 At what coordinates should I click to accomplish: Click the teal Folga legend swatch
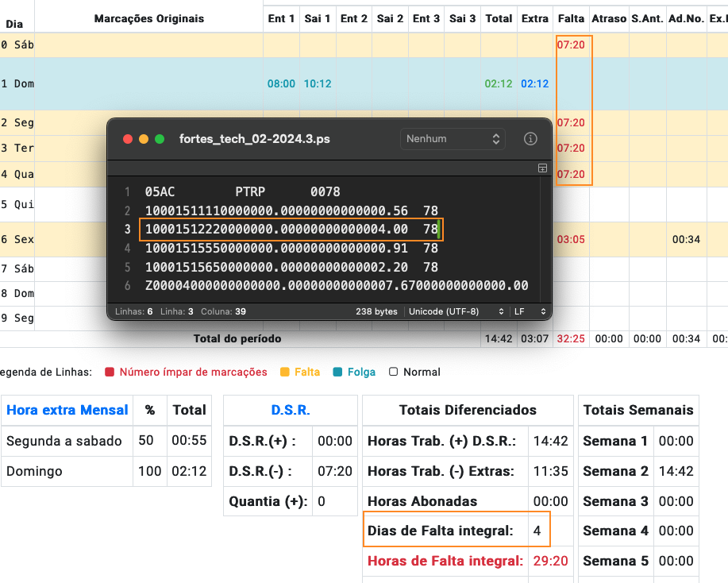(x=337, y=372)
